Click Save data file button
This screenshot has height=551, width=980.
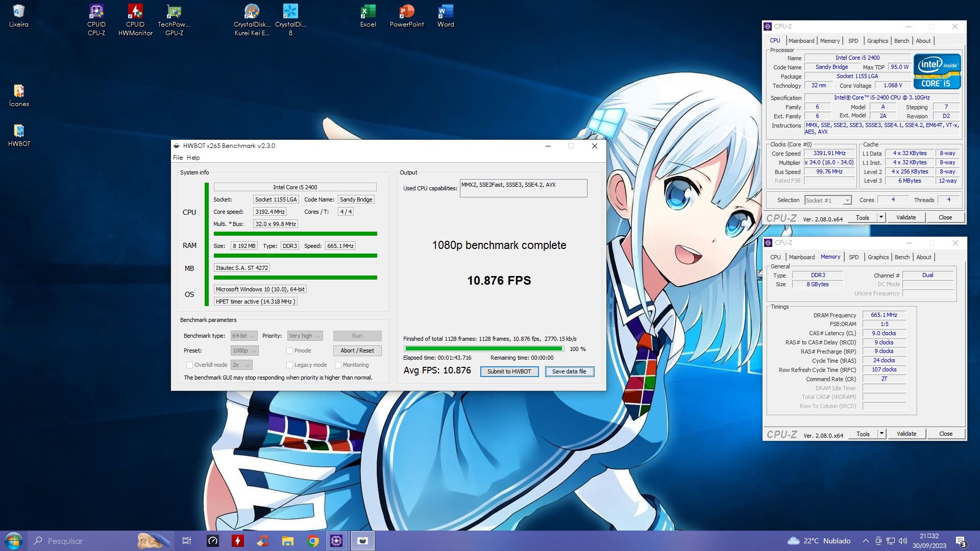coord(569,371)
